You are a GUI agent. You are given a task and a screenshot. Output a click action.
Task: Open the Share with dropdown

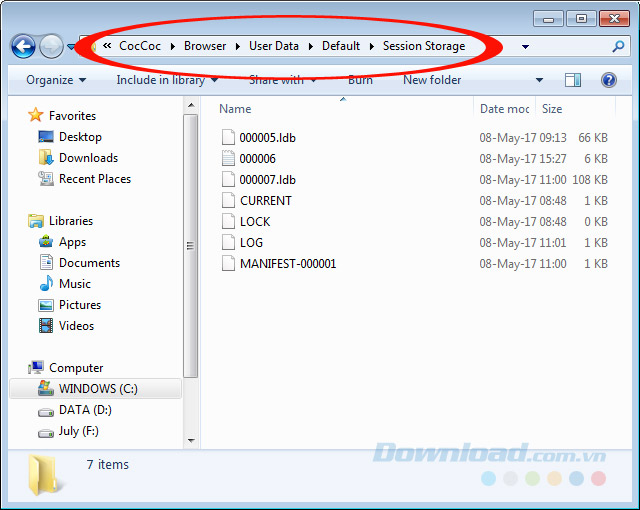pos(283,80)
